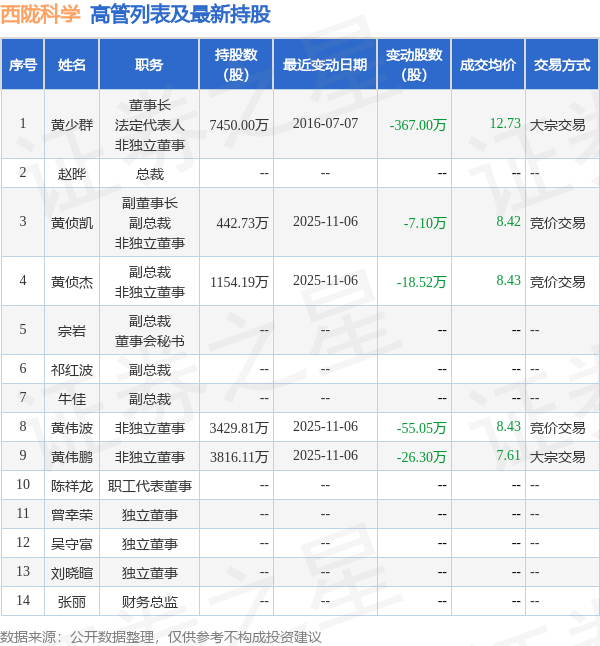Image resolution: width=600 pixels, height=646 pixels.
Task: Click the 职务 column header
Action: tap(149, 65)
